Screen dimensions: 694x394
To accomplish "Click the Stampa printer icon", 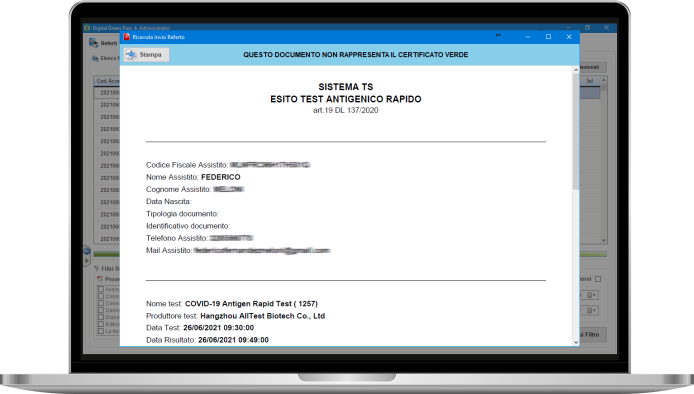I will point(131,54).
